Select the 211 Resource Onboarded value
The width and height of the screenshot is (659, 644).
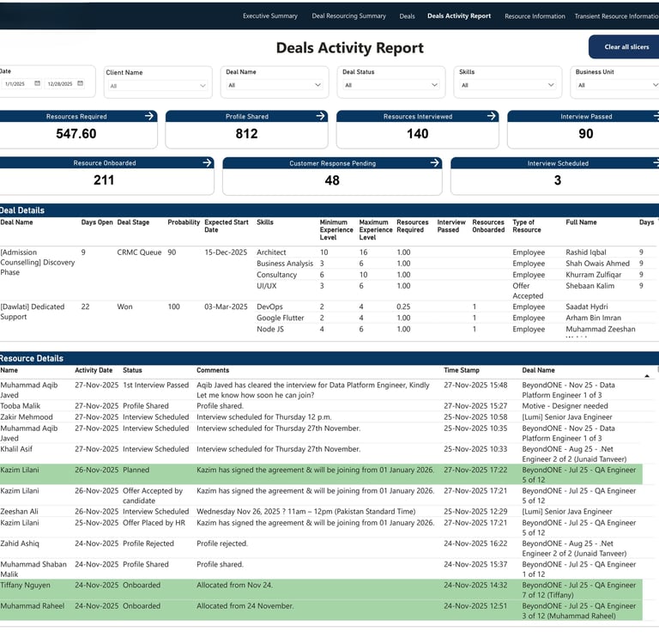(x=104, y=180)
